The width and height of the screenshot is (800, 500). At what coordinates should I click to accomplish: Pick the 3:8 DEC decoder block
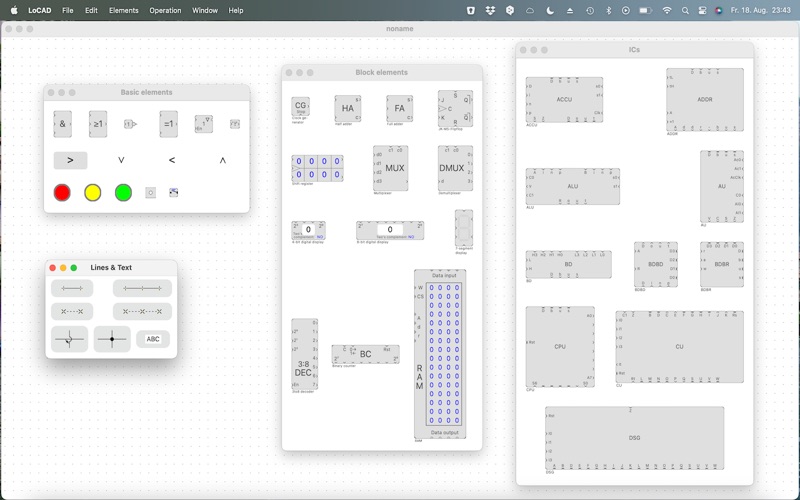[x=305, y=355]
